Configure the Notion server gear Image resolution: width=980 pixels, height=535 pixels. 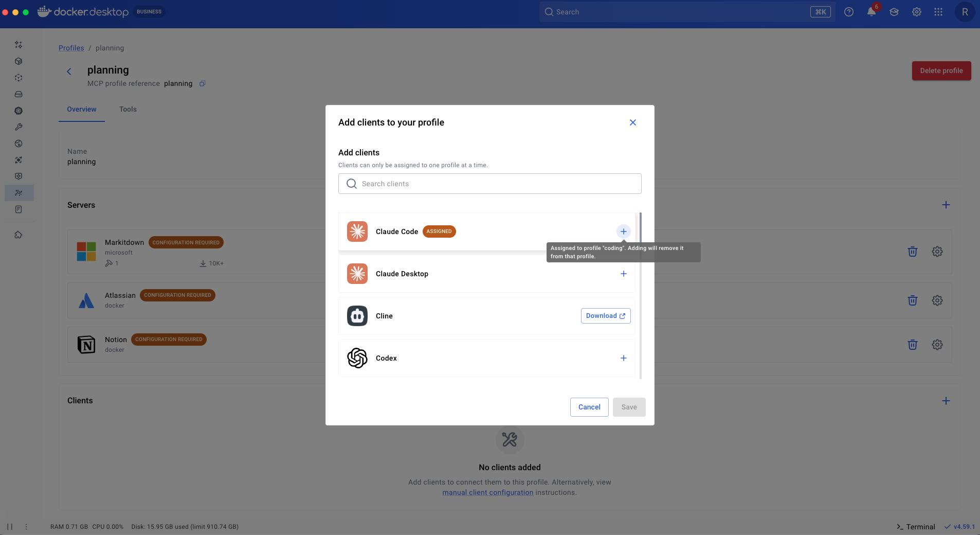click(x=937, y=345)
